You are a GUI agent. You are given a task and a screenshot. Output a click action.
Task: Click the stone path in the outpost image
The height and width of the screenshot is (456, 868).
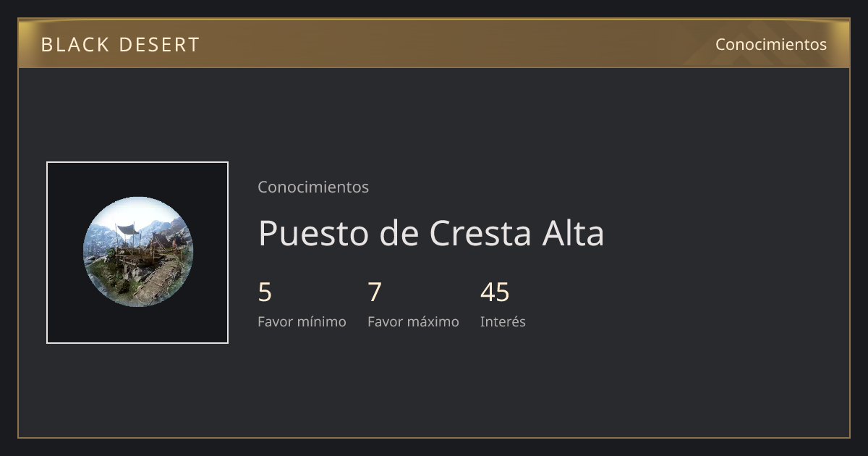[x=158, y=281]
